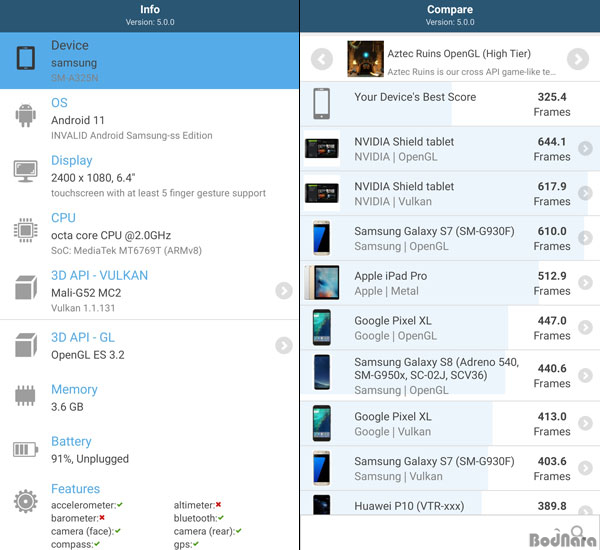Open Galaxy S7 OpenGL 610.0 result arrow
600x550 pixels.
pos(585,238)
